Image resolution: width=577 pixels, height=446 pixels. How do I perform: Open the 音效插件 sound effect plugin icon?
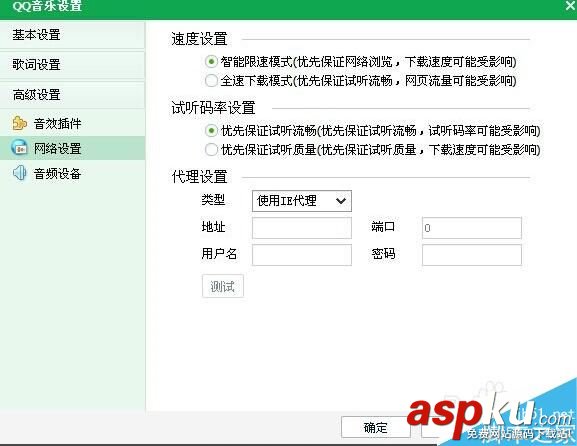click(20, 123)
